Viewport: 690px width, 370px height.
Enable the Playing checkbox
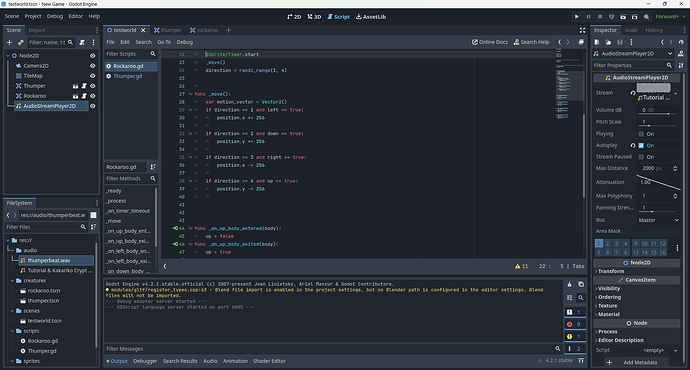coord(641,134)
